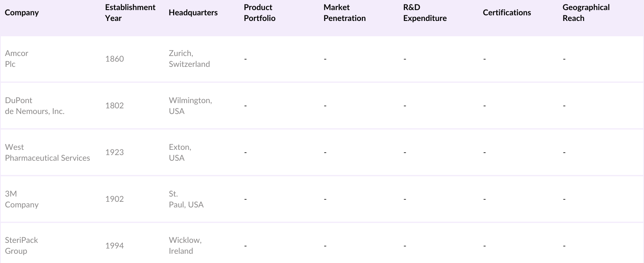Click the SteriPack Group company name
The height and width of the screenshot is (263, 644).
(x=21, y=245)
